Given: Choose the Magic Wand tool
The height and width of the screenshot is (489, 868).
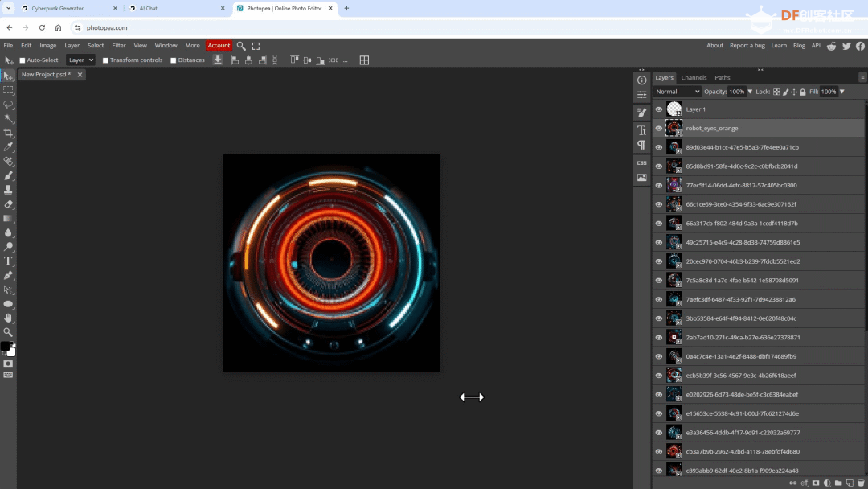Looking at the screenshot, I should tap(8, 118).
